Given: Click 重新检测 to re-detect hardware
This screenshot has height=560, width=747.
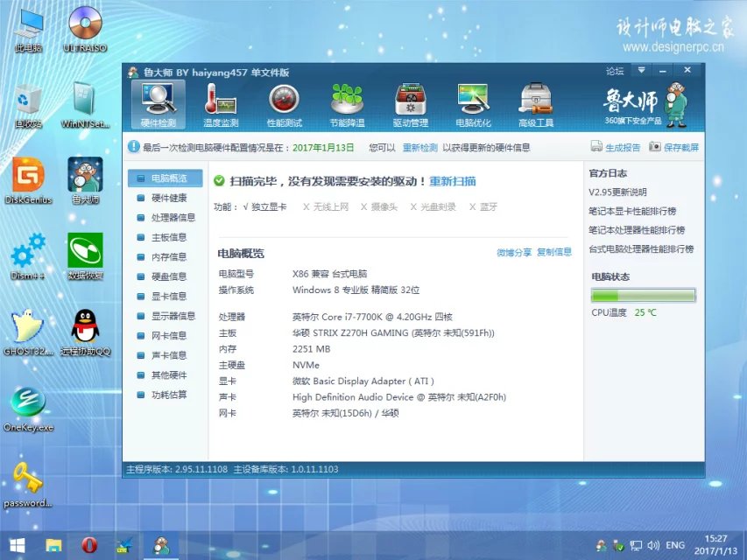Looking at the screenshot, I should [x=419, y=148].
